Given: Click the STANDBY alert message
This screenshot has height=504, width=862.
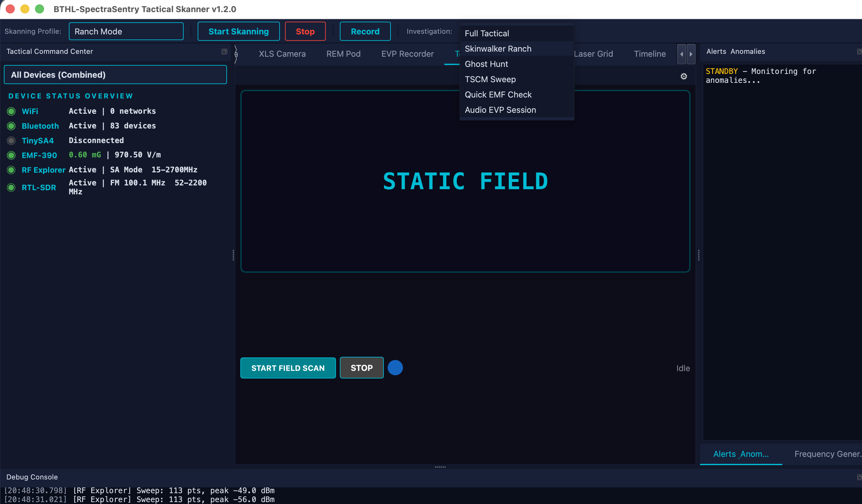Looking at the screenshot, I should pyautogui.click(x=761, y=76).
